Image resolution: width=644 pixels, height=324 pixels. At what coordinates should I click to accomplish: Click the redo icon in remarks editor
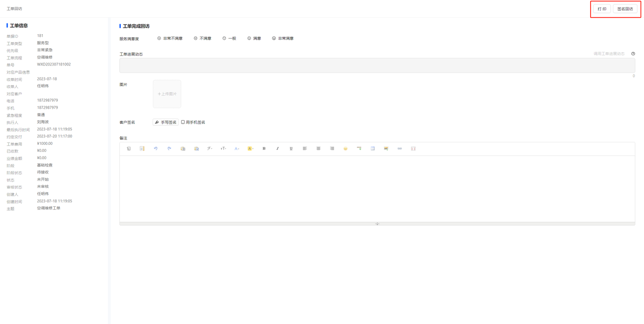170,148
